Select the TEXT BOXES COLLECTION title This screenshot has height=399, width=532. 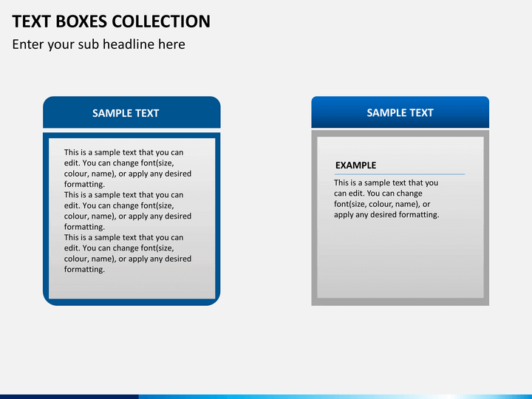112,21
